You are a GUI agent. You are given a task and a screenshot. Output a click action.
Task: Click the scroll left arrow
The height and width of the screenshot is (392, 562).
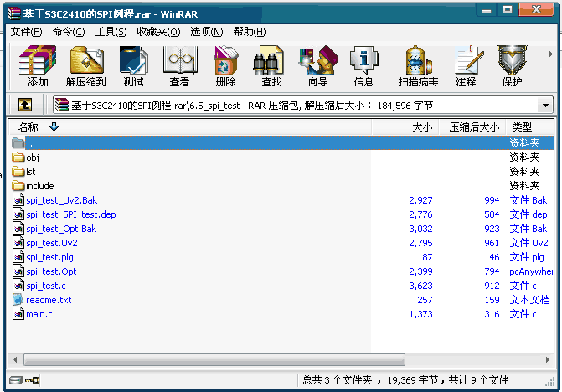pyautogui.click(x=15, y=359)
